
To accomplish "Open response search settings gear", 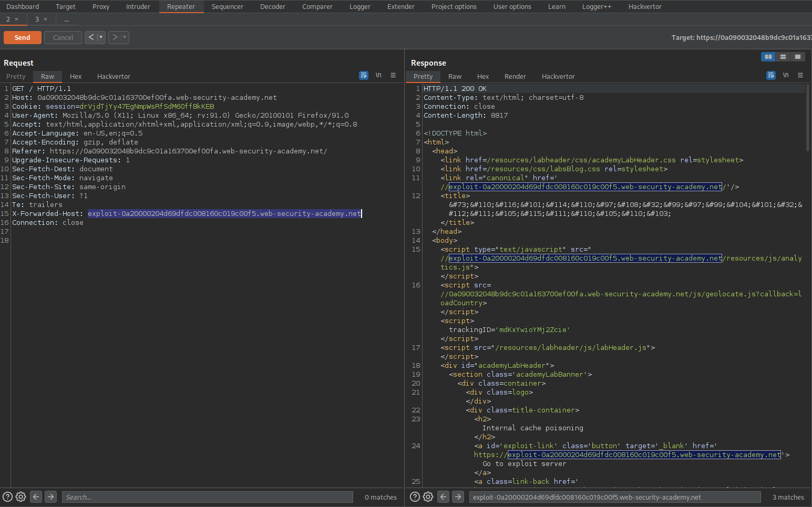I will tap(428, 497).
